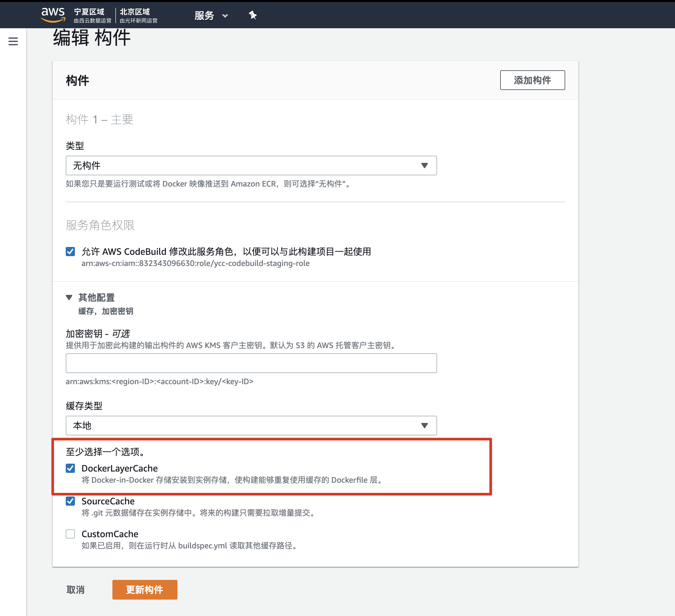This screenshot has height=616, width=675.
Task: Collapse the 其他配置 section triangle
Action: [69, 297]
